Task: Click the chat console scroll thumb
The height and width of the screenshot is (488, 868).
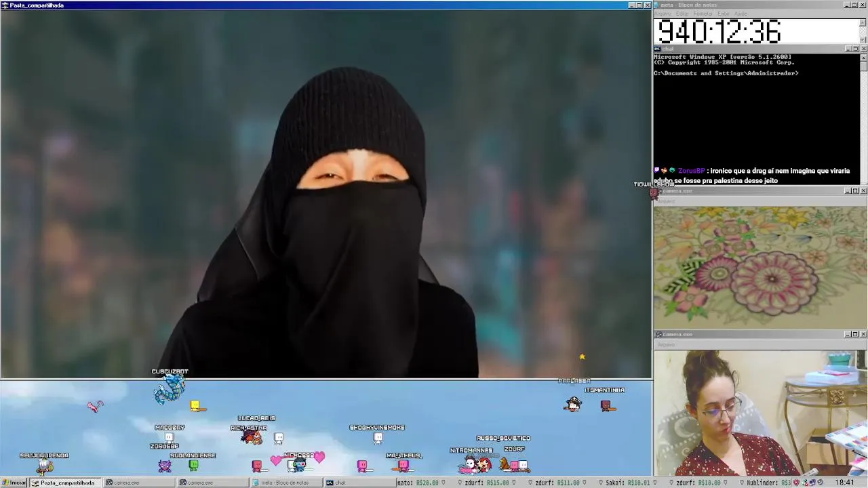Action: coord(863,66)
